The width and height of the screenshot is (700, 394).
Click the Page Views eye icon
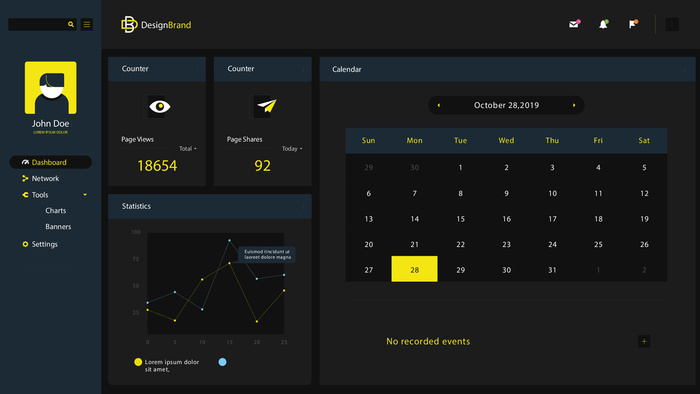(x=159, y=106)
